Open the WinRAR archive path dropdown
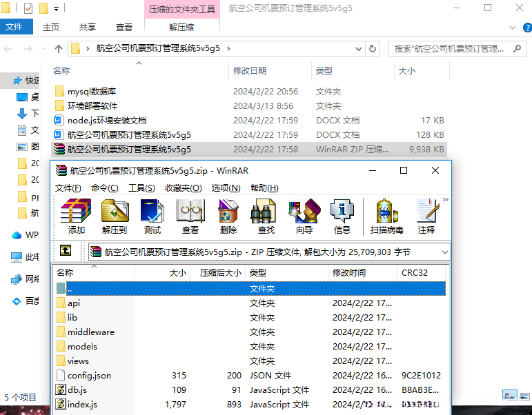The image size is (532, 415). pyautogui.click(x=445, y=252)
